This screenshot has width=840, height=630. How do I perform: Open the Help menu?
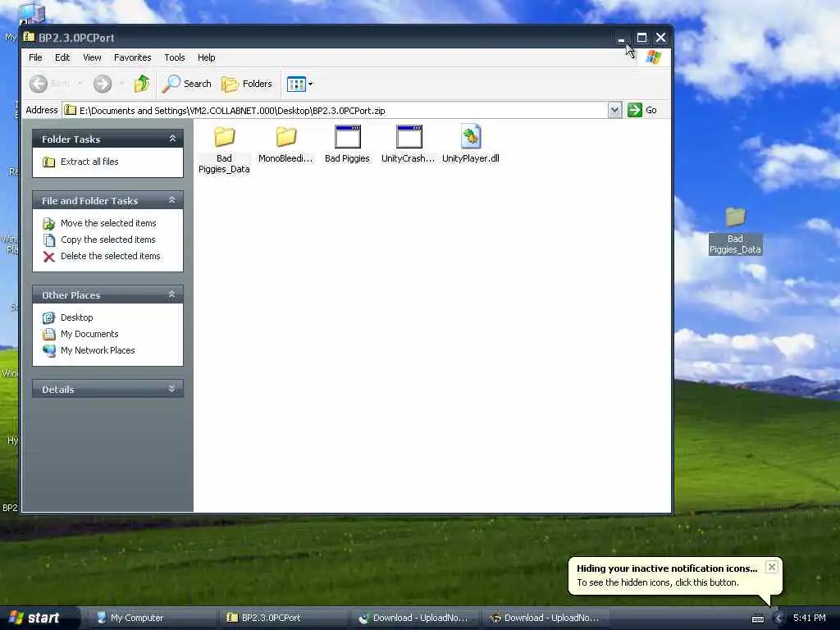pos(206,57)
